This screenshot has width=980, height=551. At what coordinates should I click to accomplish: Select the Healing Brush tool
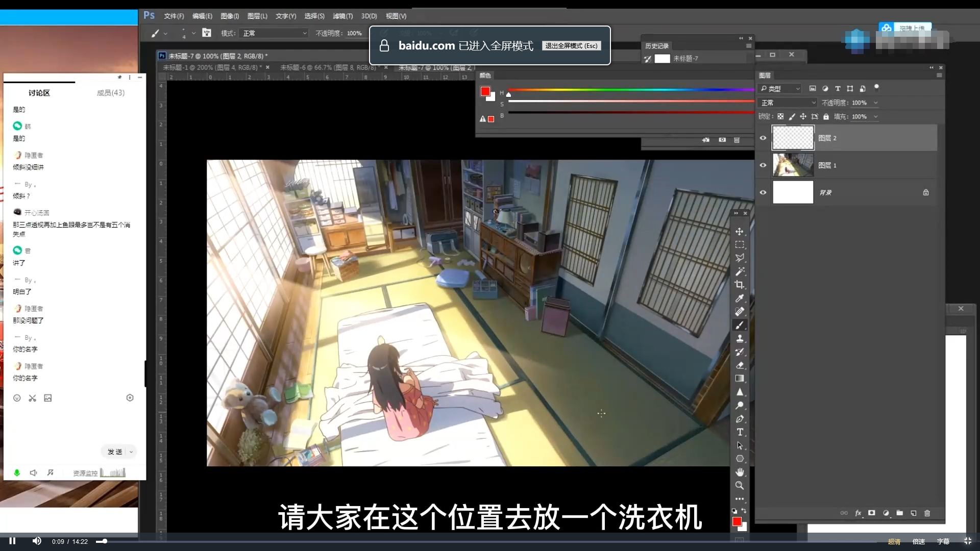coord(739,312)
